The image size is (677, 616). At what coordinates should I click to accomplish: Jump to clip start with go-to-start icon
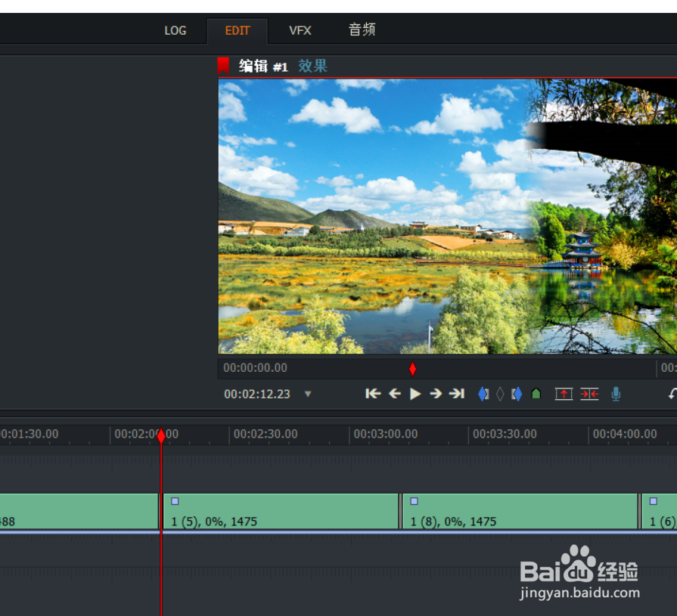(373, 393)
